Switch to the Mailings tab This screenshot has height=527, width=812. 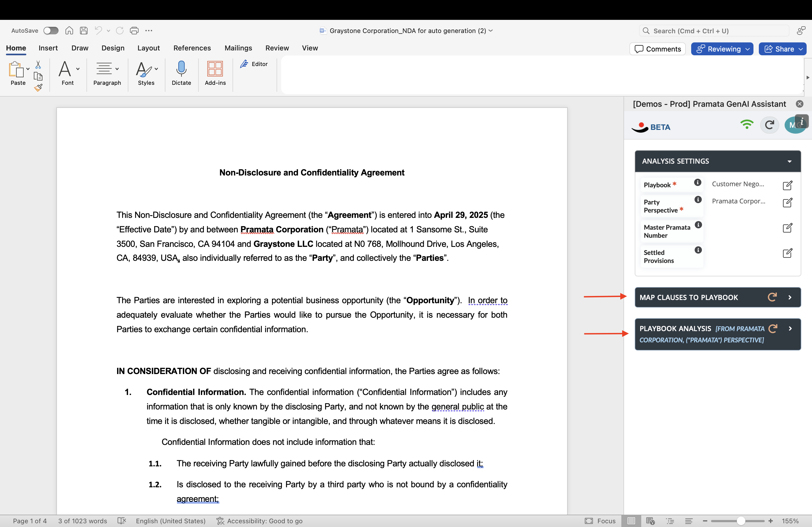tap(238, 48)
